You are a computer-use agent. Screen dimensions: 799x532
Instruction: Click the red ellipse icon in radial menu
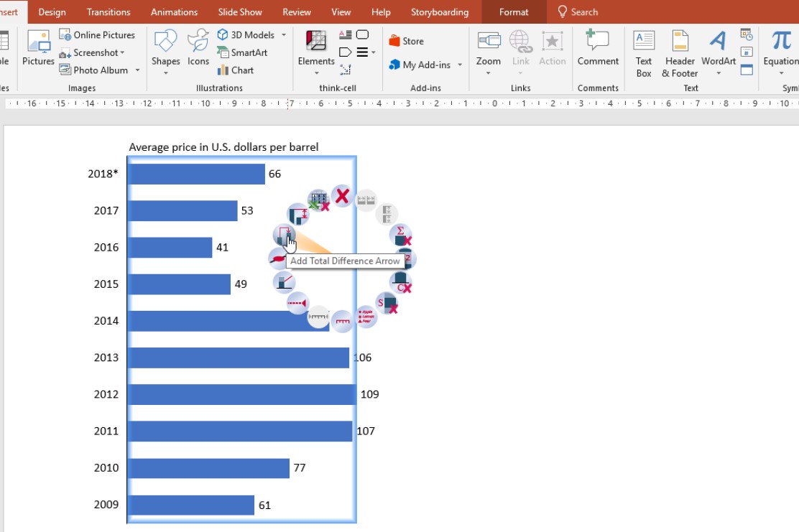coord(278,258)
